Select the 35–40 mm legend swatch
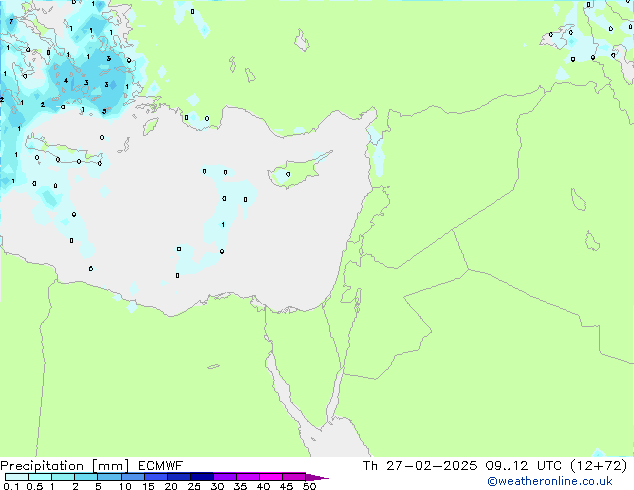The width and height of the screenshot is (634, 490). click(248, 477)
